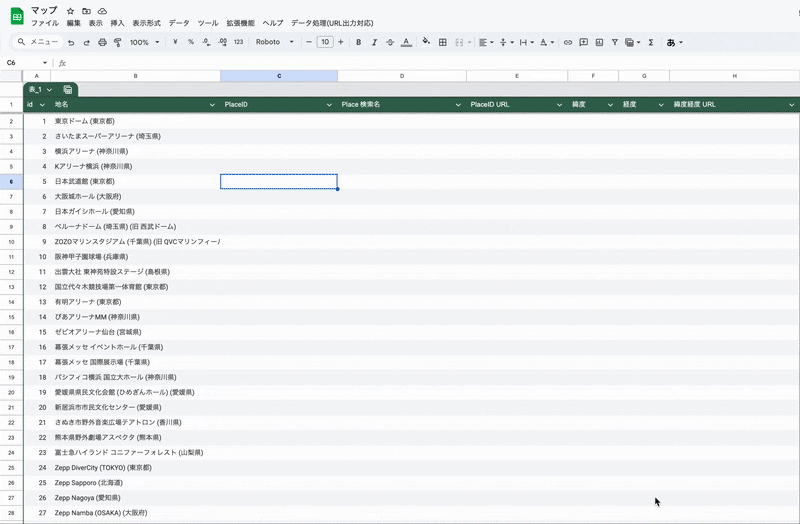Star the マップ document
Image resolution: width=800 pixels, height=524 pixels.
point(70,11)
